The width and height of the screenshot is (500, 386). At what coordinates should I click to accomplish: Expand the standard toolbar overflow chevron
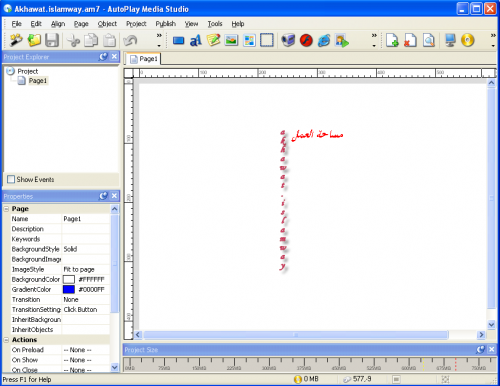[x=159, y=35]
